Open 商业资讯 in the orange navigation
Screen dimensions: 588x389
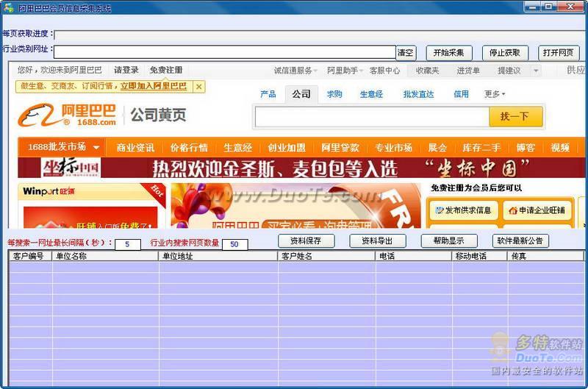tap(135, 147)
